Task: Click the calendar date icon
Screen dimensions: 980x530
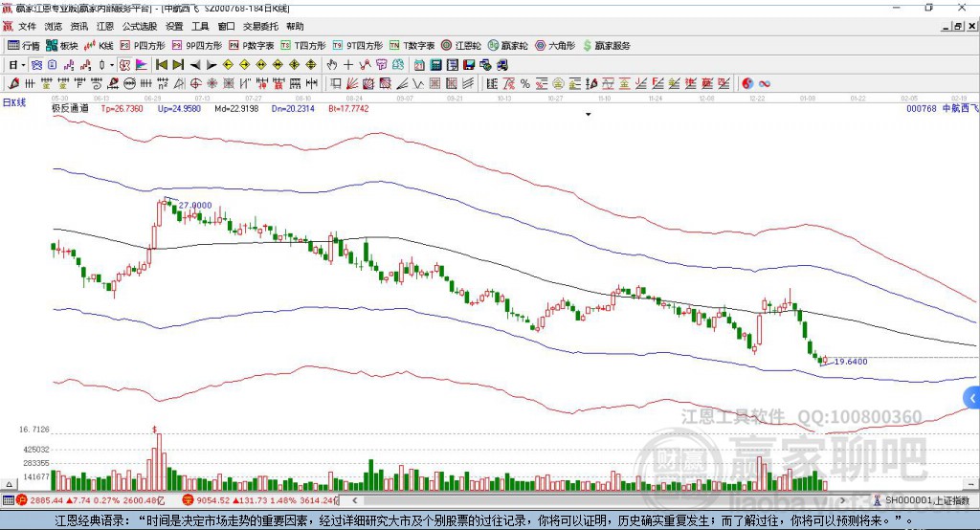Action: (419, 65)
